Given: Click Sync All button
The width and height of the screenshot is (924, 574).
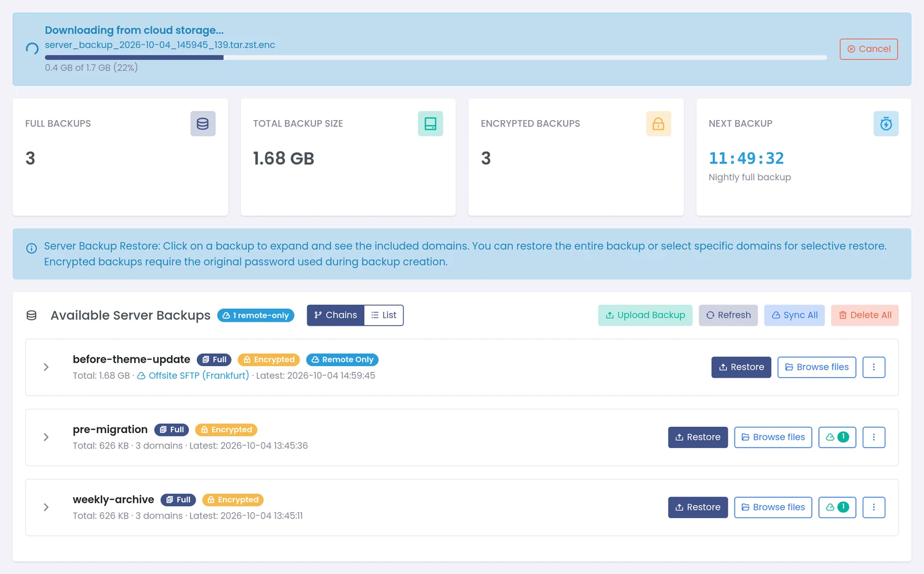Looking at the screenshot, I should [795, 315].
